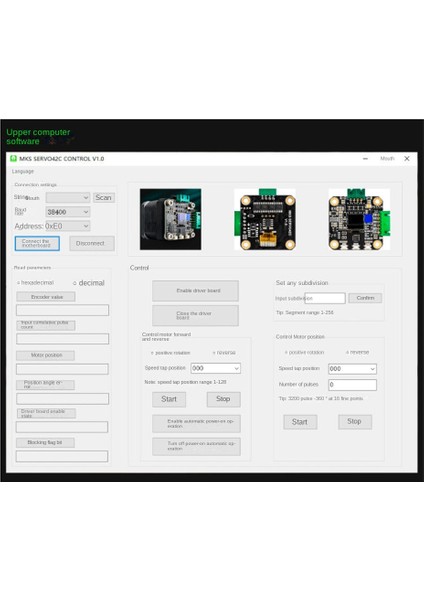The height and width of the screenshot is (600, 424).
Task: Click Scan to search serial ports
Action: pos(104,197)
